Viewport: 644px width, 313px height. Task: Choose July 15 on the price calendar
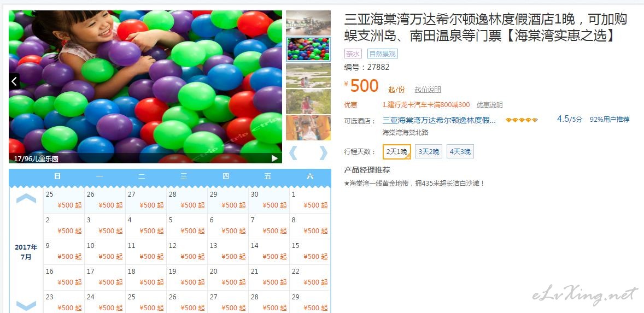(x=309, y=251)
